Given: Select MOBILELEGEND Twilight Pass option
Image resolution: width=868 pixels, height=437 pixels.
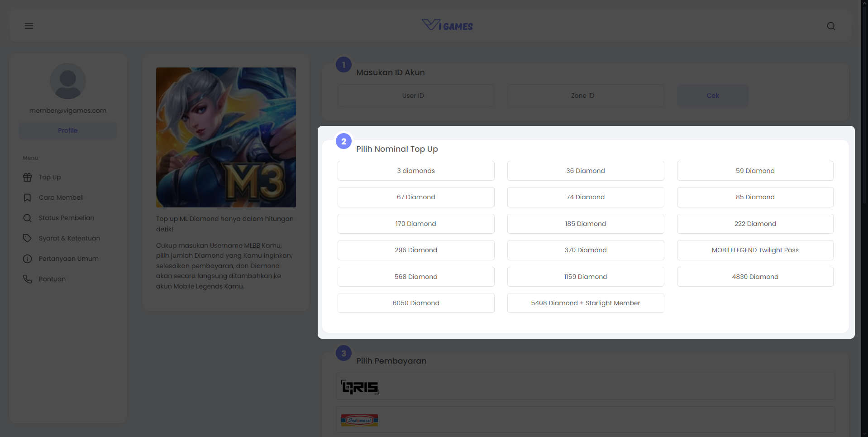Looking at the screenshot, I should [755, 250].
